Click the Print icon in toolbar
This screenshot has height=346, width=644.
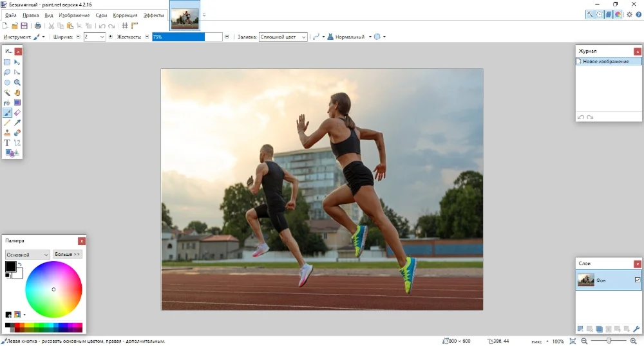tap(38, 26)
